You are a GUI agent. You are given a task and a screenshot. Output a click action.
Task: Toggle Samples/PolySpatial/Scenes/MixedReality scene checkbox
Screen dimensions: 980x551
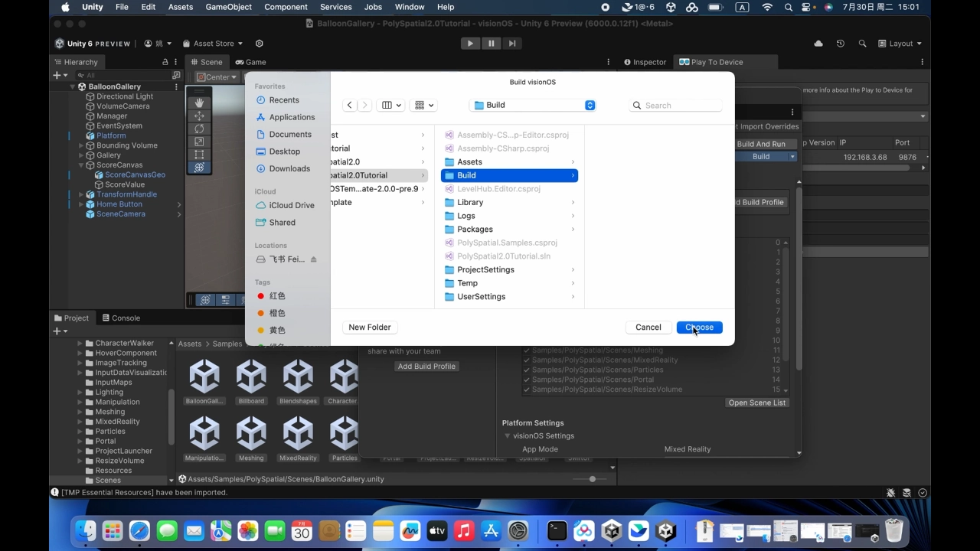tap(527, 360)
